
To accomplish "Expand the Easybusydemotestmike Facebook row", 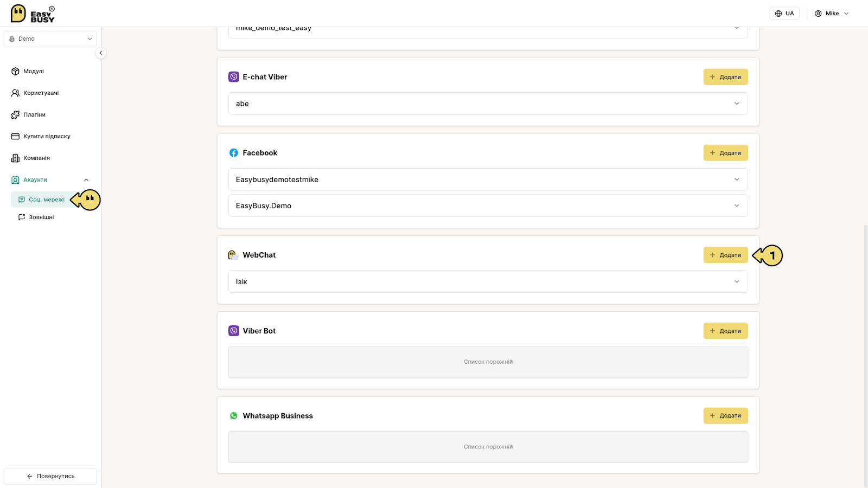I will tap(488, 179).
